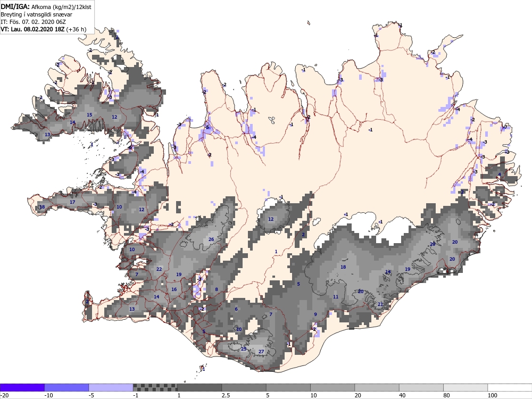Click the header line 'DMI/IGA: Afkoma (kg/m2)/12klst'

point(46,6)
